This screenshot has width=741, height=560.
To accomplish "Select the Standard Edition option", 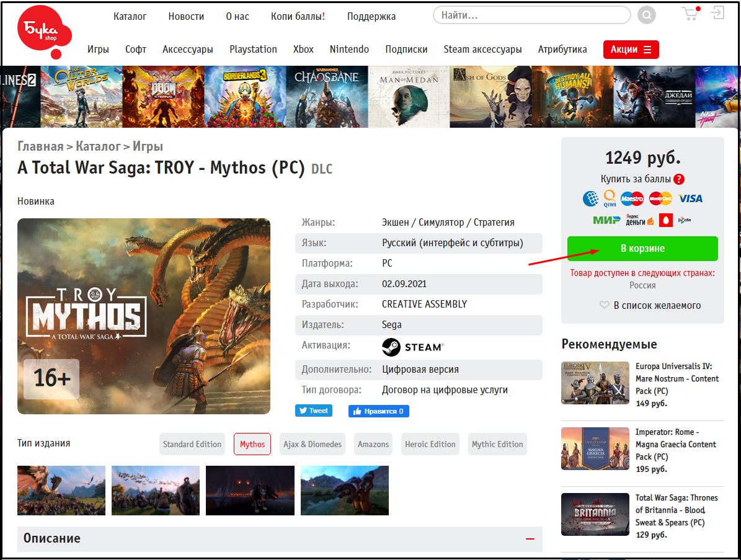I will click(x=192, y=444).
